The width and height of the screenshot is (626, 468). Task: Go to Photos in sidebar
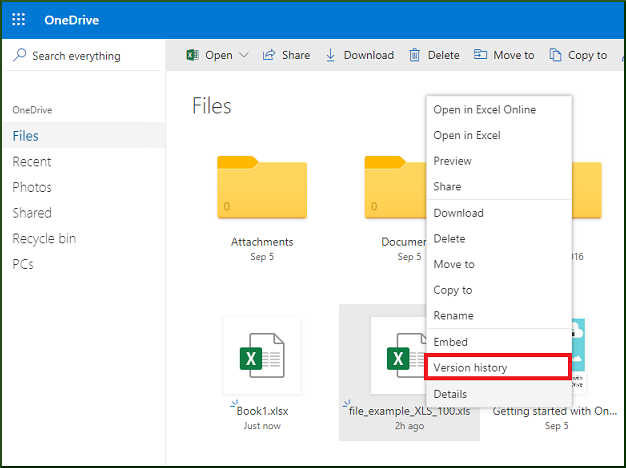[x=84, y=187]
